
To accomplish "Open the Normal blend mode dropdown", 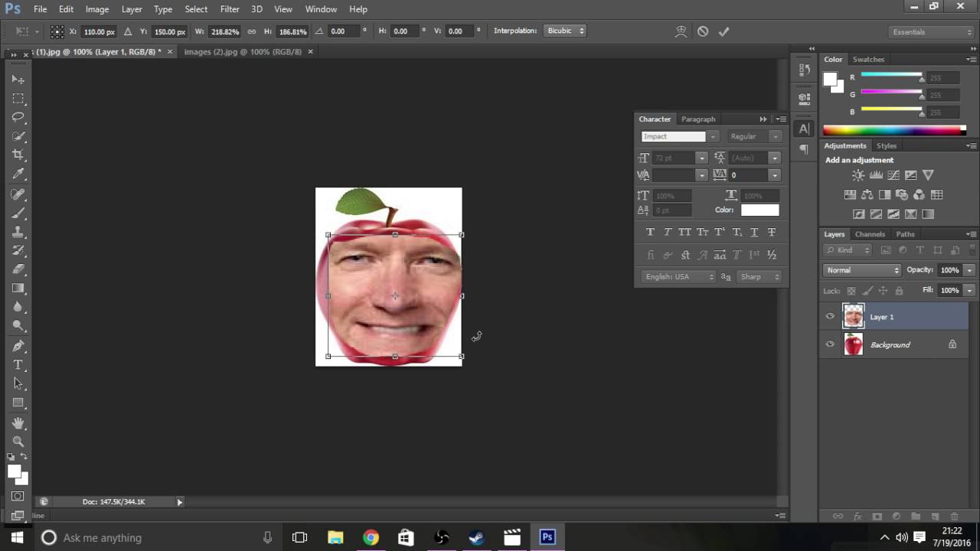I will (x=863, y=270).
